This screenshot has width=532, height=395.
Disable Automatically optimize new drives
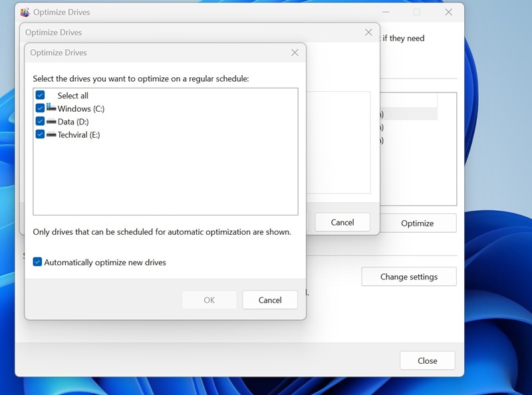point(37,262)
